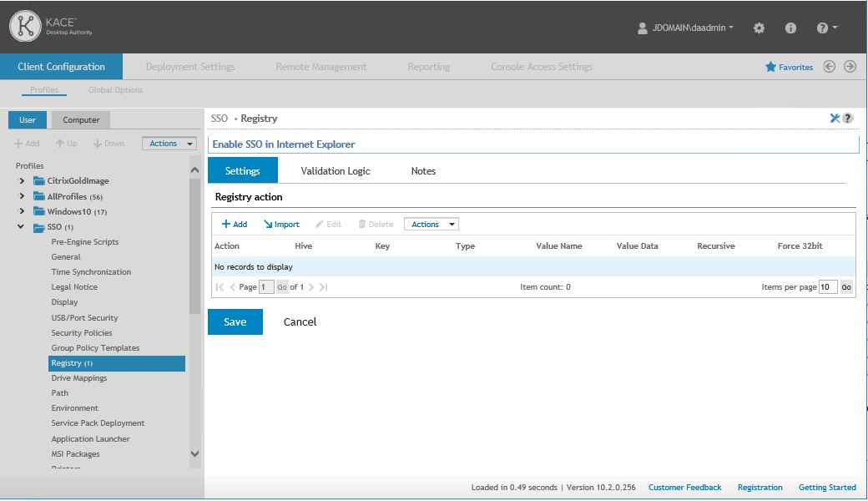Expand the AllProfiles folder

(22, 196)
